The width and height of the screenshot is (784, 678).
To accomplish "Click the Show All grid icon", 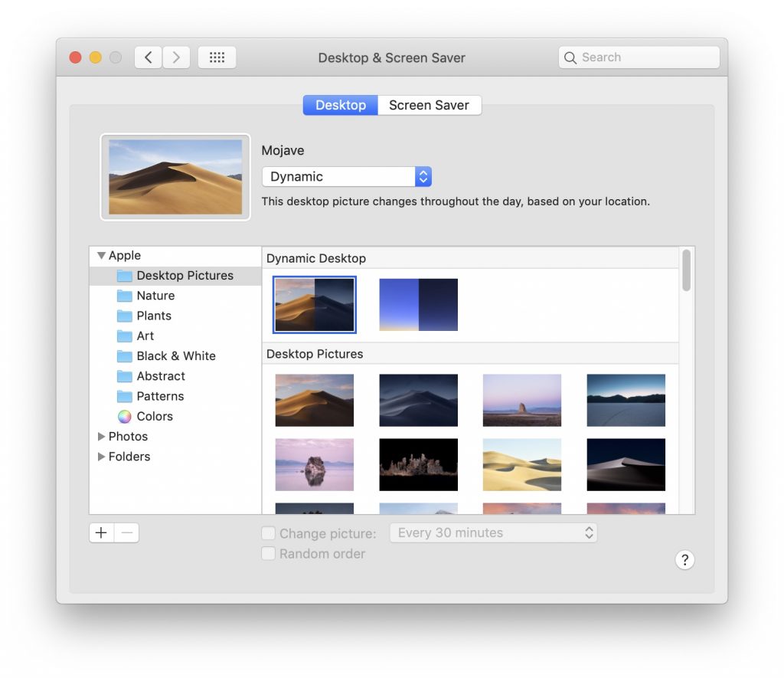I will tap(217, 57).
